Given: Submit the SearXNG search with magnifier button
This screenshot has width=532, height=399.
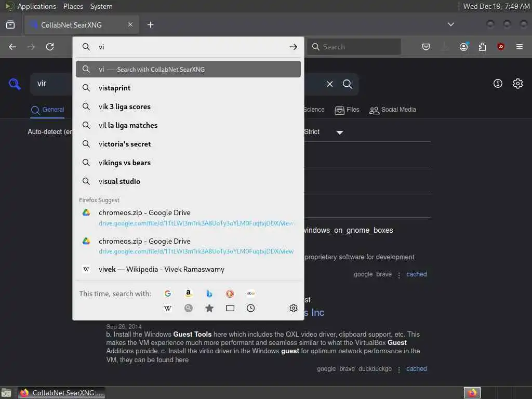Looking at the screenshot, I should (x=348, y=84).
